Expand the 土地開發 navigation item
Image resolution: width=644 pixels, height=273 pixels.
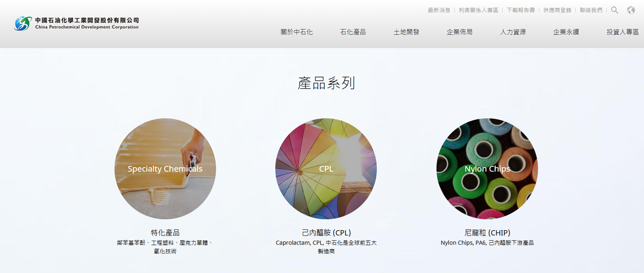pyautogui.click(x=406, y=32)
